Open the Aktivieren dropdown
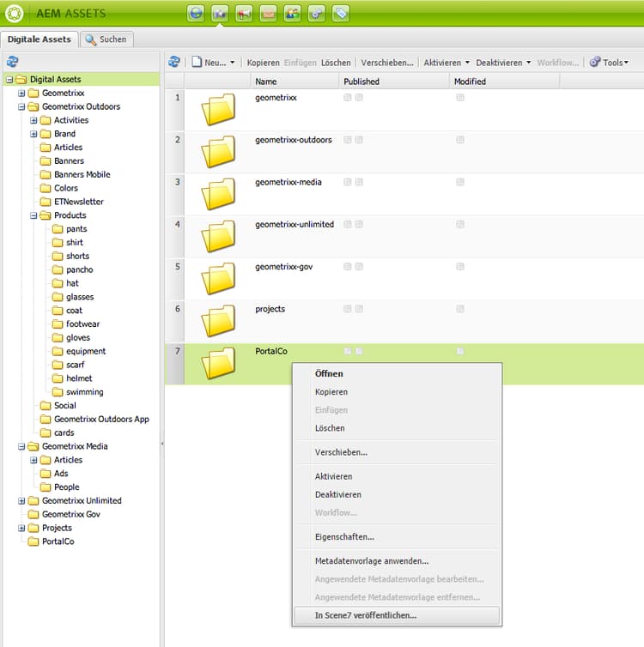 pyautogui.click(x=467, y=63)
